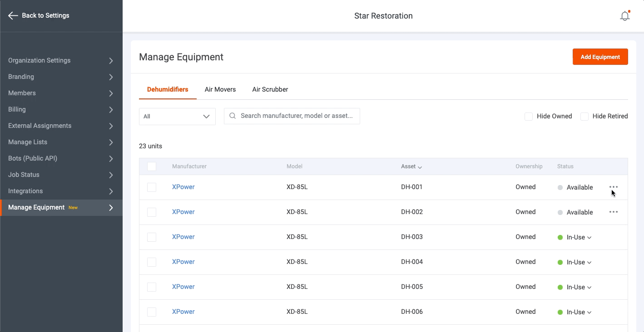644x332 pixels.
Task: Enable the Hide Owned checkbox
Action: [529, 116]
